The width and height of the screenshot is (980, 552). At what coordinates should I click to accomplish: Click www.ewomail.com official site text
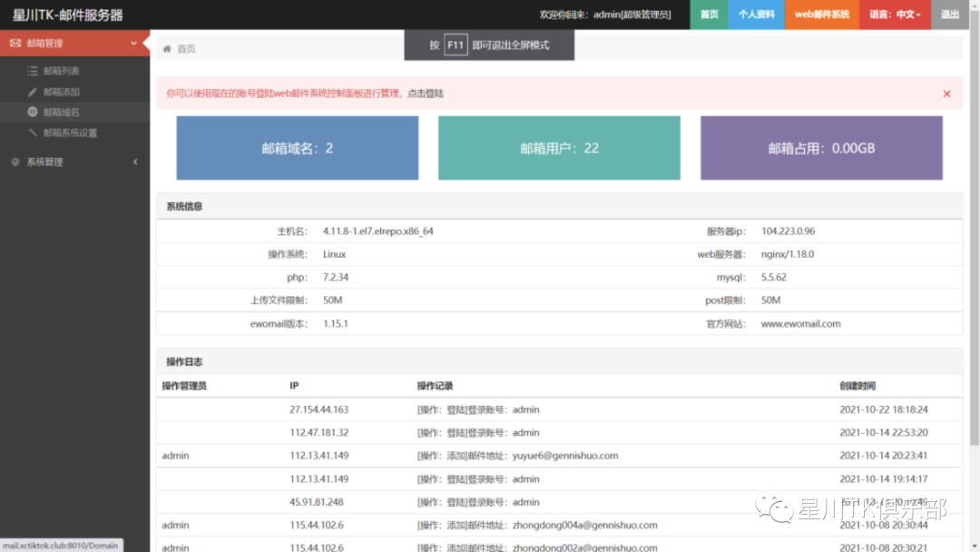800,324
